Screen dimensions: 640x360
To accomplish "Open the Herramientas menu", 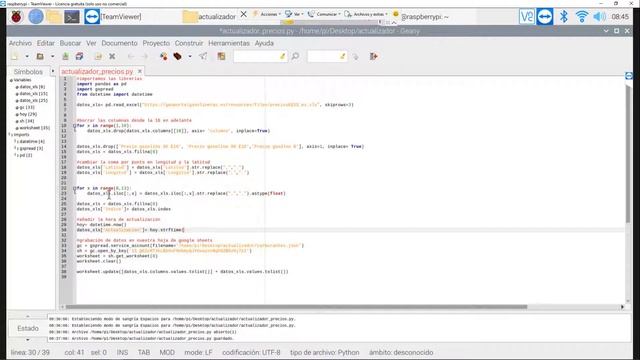I will pos(229,43).
